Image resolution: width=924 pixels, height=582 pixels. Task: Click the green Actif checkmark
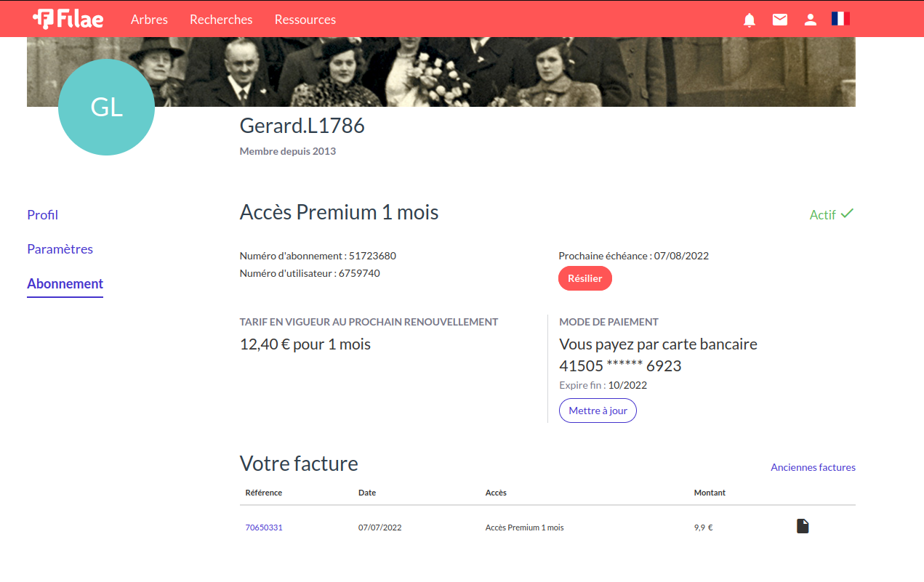click(847, 214)
